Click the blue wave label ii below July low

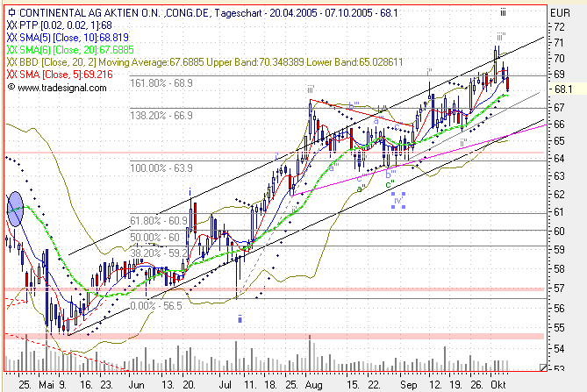click(x=240, y=319)
